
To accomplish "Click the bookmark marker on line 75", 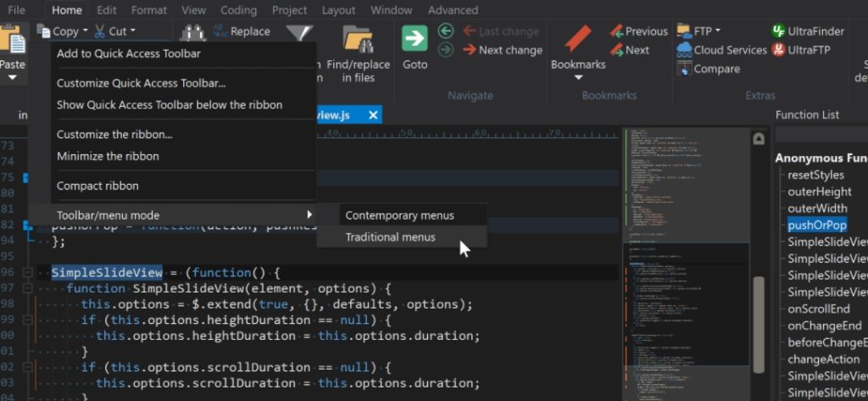I will tap(26, 178).
